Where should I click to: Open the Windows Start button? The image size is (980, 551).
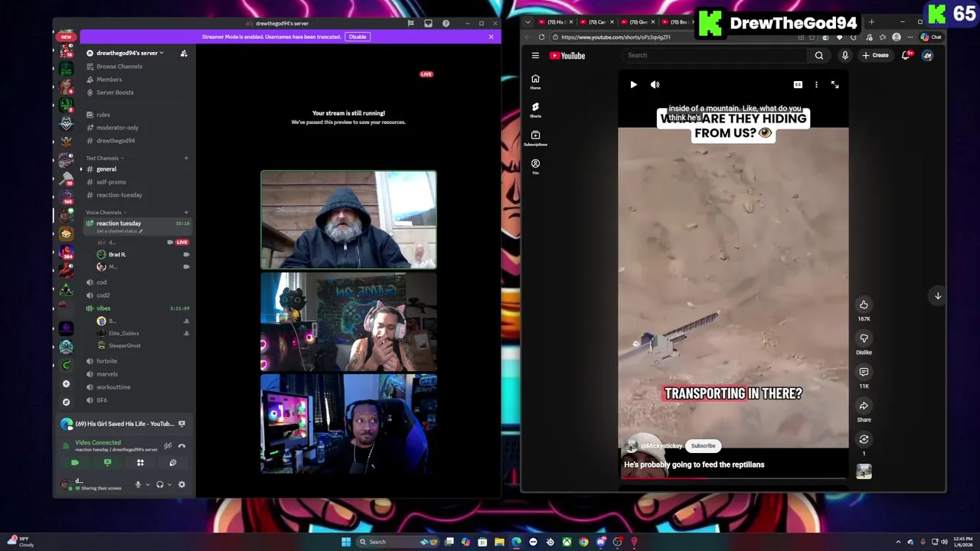[346, 542]
